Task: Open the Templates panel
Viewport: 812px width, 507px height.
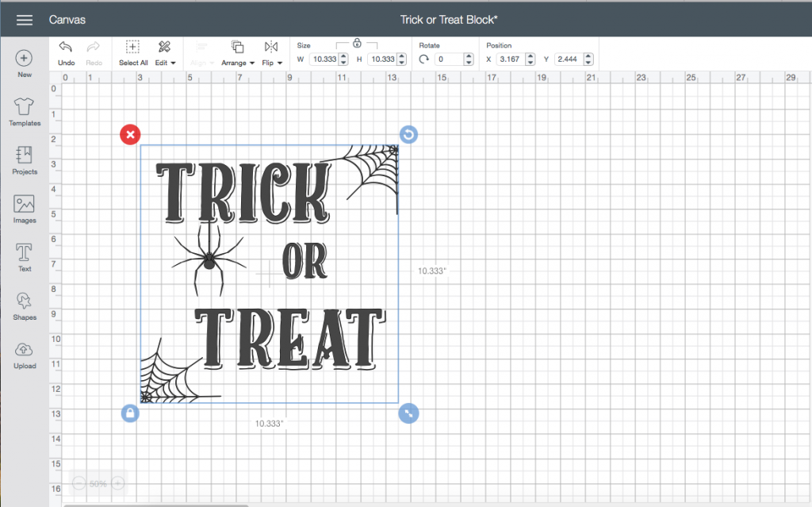Action: tap(24, 113)
